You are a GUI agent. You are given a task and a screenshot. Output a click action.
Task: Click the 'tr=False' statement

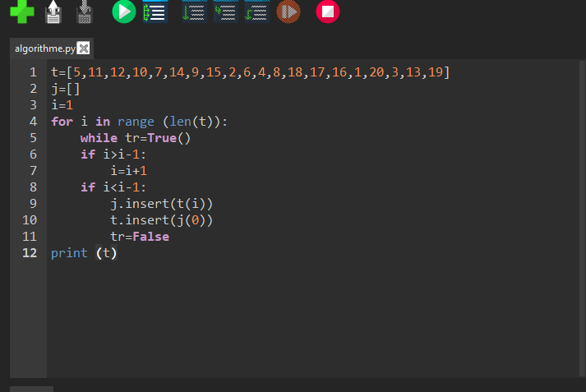(x=140, y=237)
